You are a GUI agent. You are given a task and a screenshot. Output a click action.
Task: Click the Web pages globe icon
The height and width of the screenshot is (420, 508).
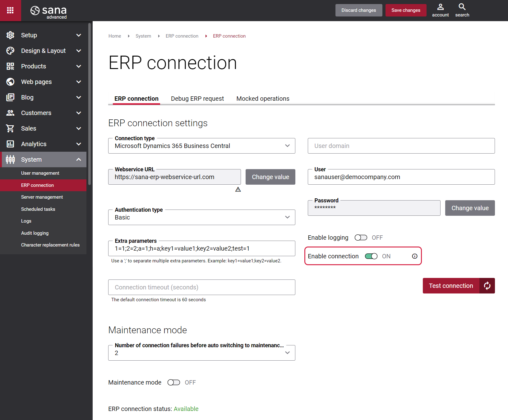click(x=10, y=82)
